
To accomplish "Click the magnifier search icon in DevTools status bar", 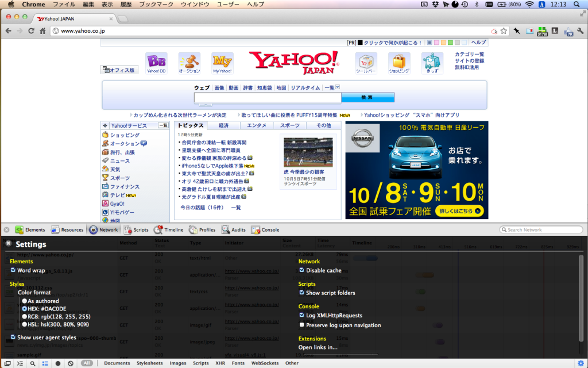I will 33,363.
